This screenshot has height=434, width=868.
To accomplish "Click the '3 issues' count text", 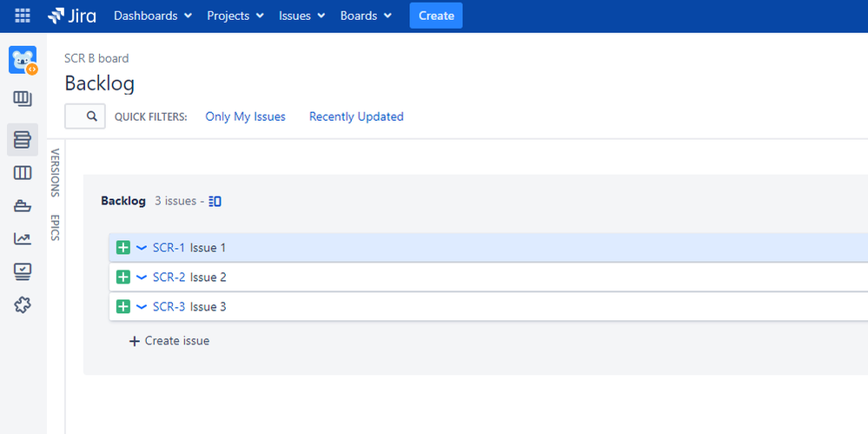I will coord(176,201).
